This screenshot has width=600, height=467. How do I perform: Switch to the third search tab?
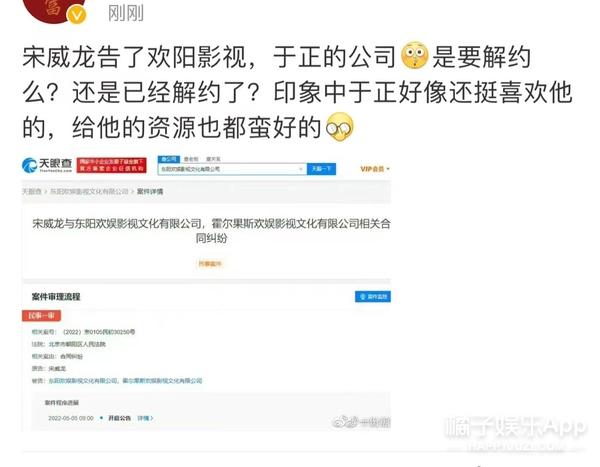[213, 159]
